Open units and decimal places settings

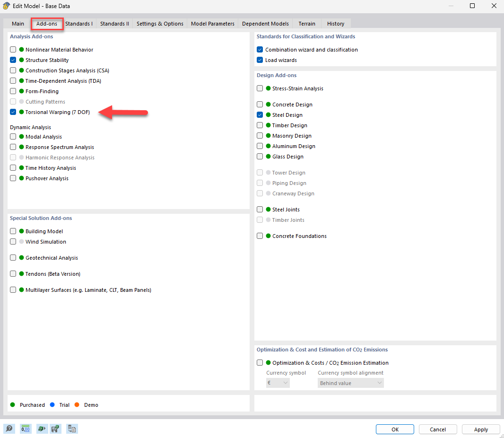[x=26, y=429]
